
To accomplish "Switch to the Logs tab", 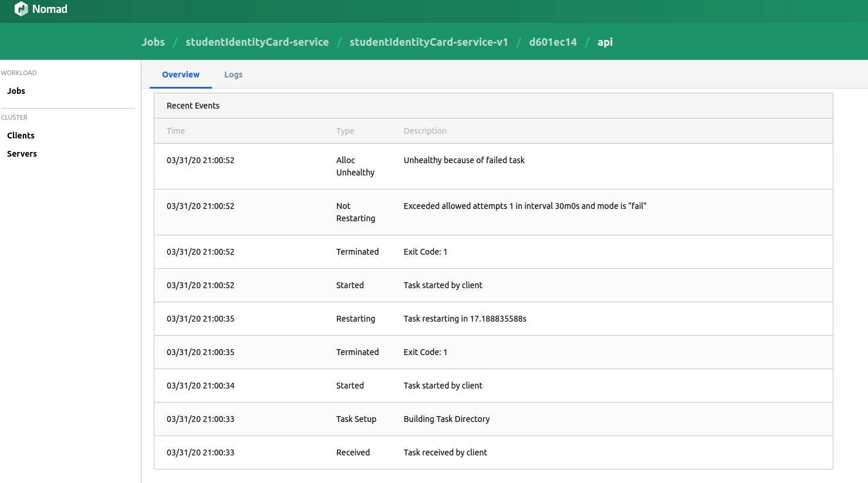I will [x=233, y=75].
